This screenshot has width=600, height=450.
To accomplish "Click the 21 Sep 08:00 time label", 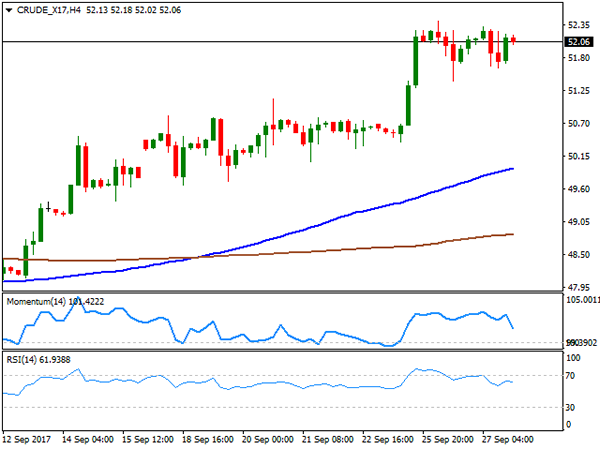I will tap(328, 440).
